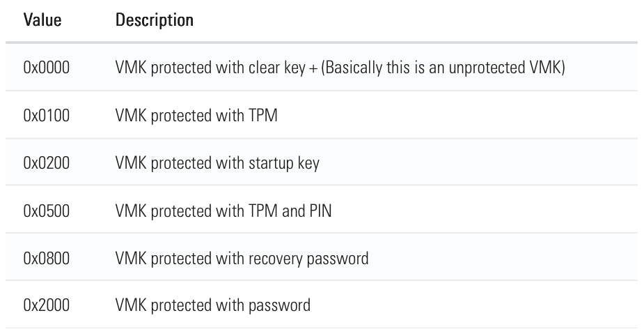The width and height of the screenshot is (644, 336).
Task: Click the 0x2000 value cell
Action: [47, 305]
